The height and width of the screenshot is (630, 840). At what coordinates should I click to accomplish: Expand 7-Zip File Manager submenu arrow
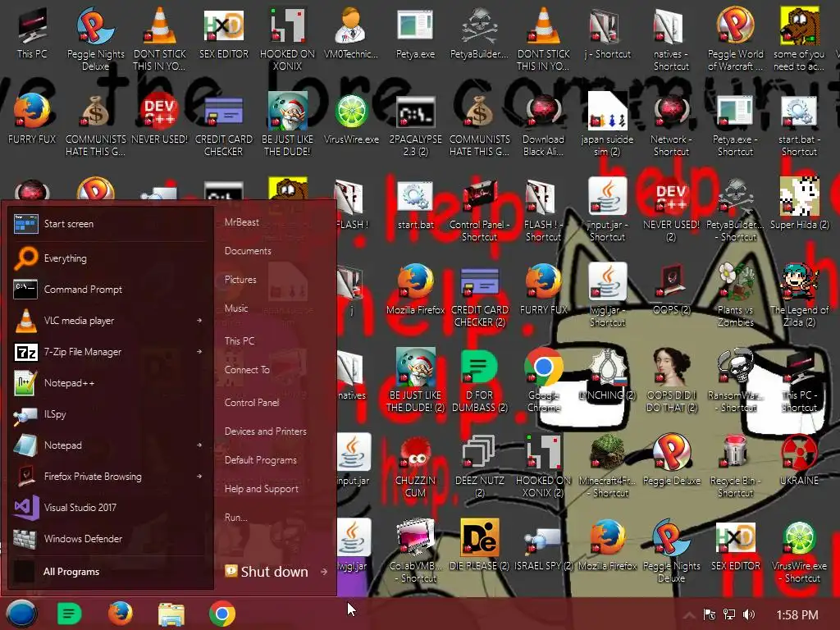[x=199, y=351]
